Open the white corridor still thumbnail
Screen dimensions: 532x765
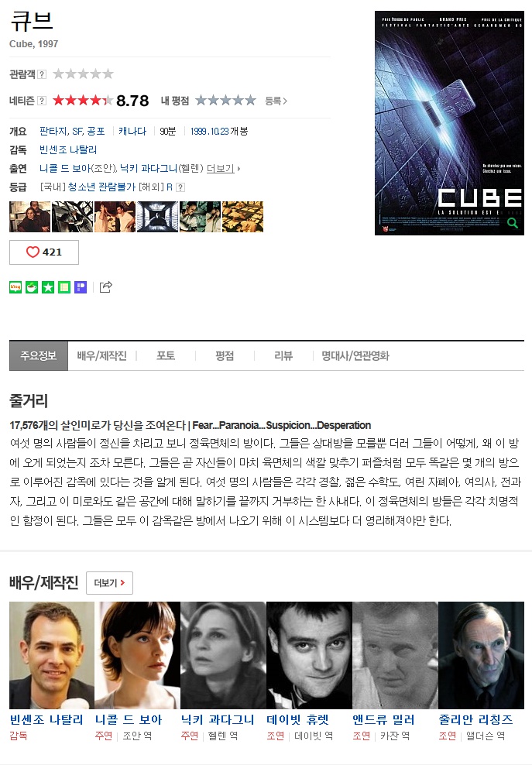pos(157,217)
